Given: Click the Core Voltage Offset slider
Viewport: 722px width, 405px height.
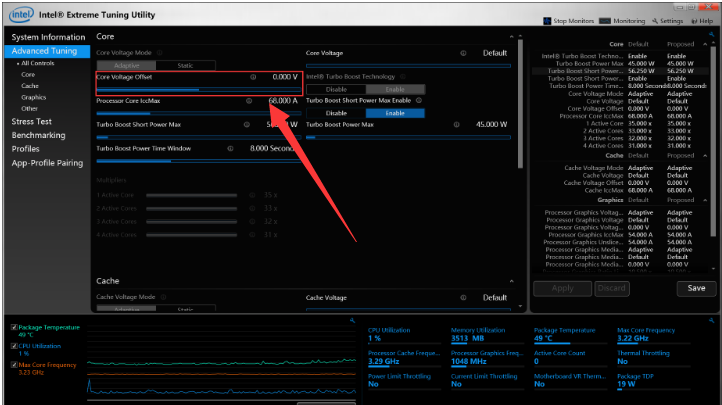Looking at the screenshot, I should [198, 89].
